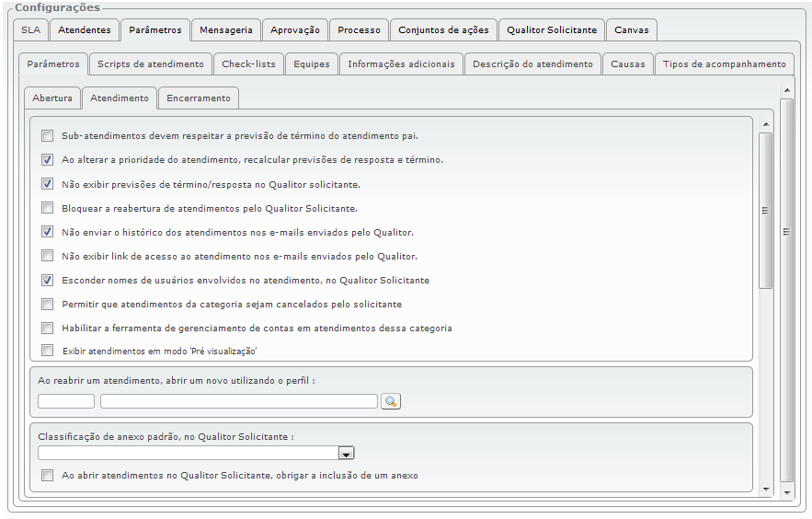This screenshot has height=519, width=812.
Task: Check Permitir que atendimentos sejam cancelados pelo solicitante
Action: tap(47, 304)
